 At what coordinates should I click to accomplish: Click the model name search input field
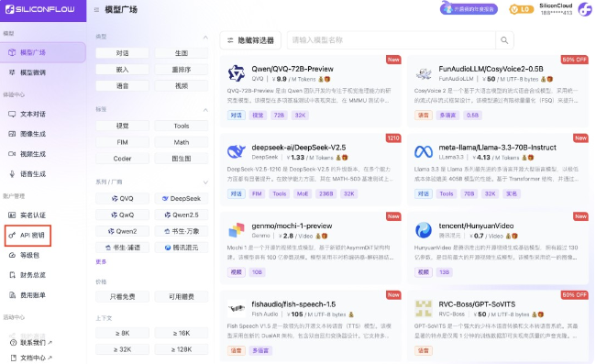tap(391, 40)
